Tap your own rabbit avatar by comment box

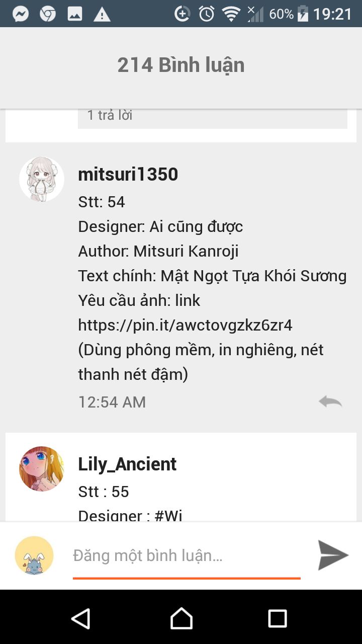(x=34, y=555)
